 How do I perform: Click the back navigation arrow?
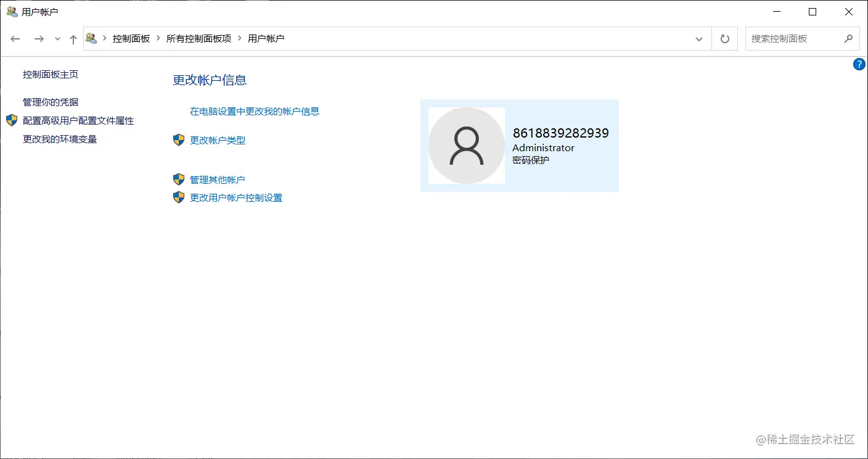15,38
